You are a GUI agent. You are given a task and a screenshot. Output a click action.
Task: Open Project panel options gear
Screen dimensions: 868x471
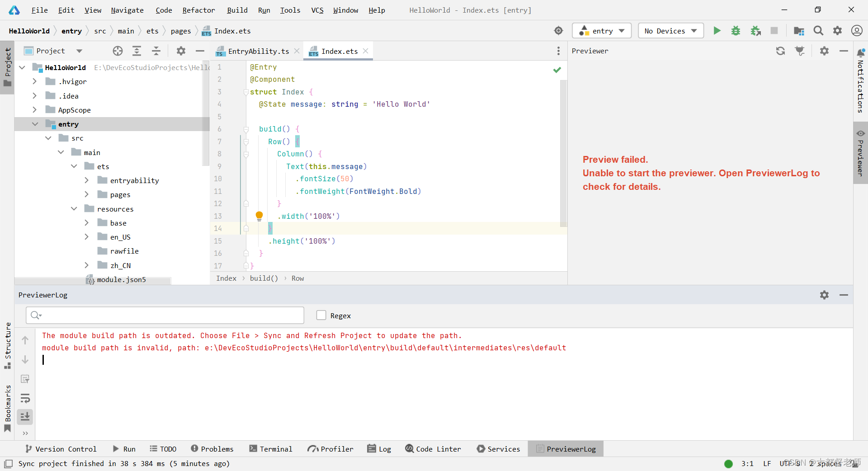pyautogui.click(x=181, y=51)
